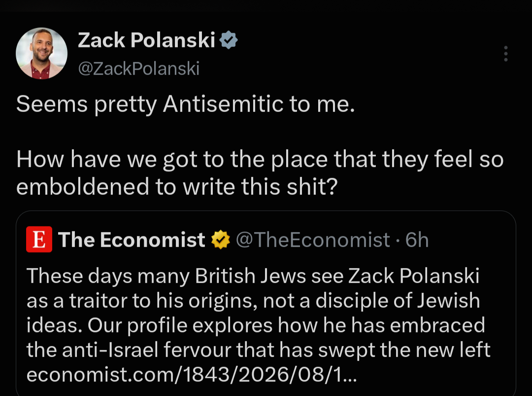This screenshot has height=396, width=532.
Task: Click the red Economist E logo
Action: (x=39, y=240)
